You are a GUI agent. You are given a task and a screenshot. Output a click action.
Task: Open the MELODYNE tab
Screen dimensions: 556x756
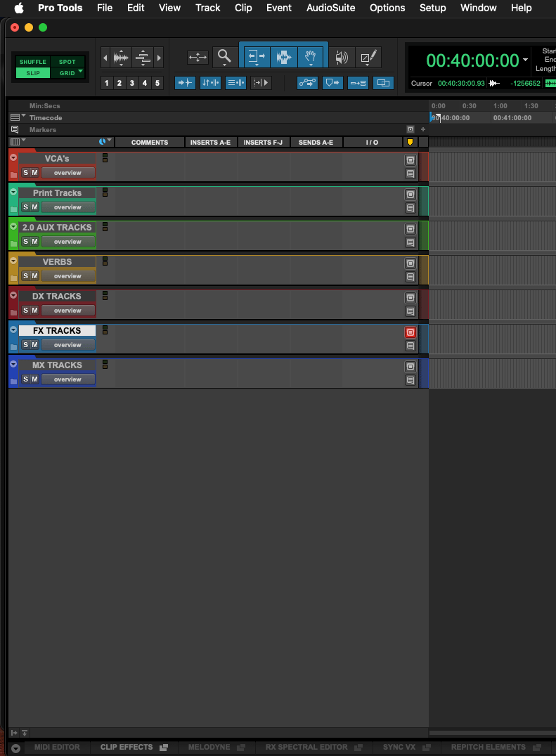point(209,747)
